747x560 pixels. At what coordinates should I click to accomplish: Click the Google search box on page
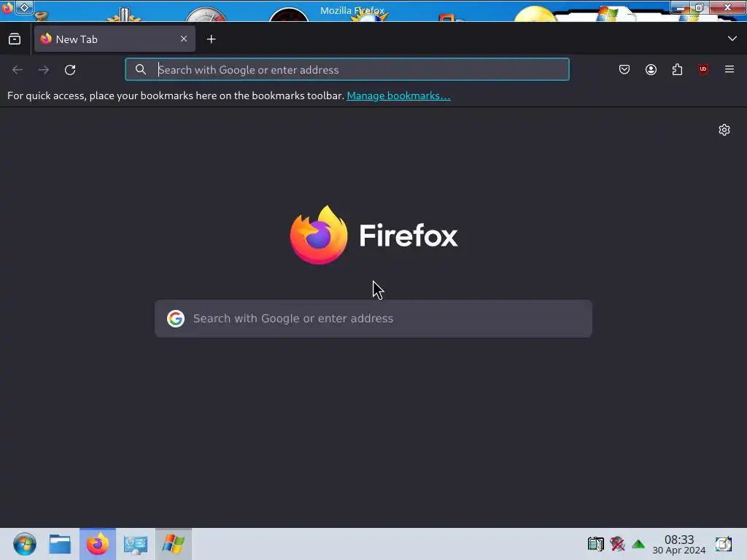point(373,319)
